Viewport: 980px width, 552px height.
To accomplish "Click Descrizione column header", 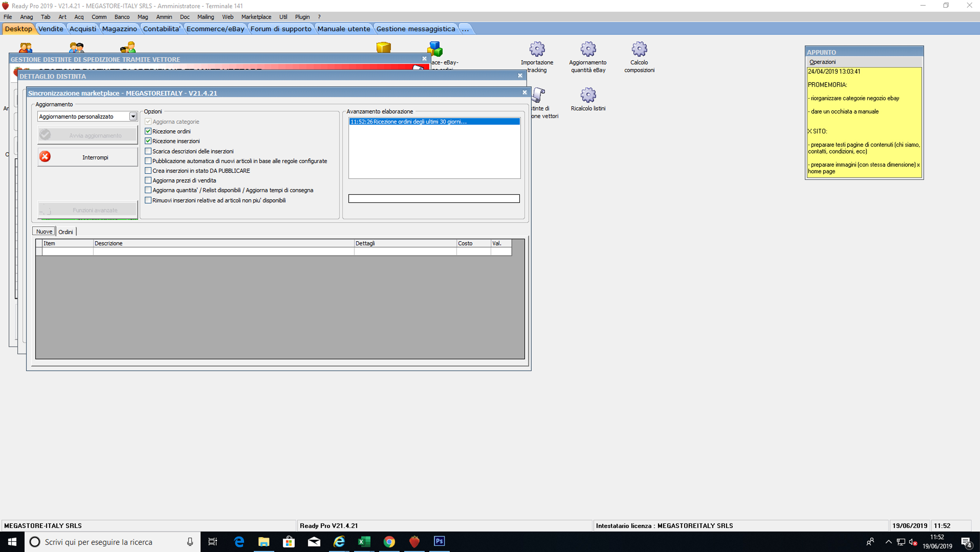I will tap(224, 243).
